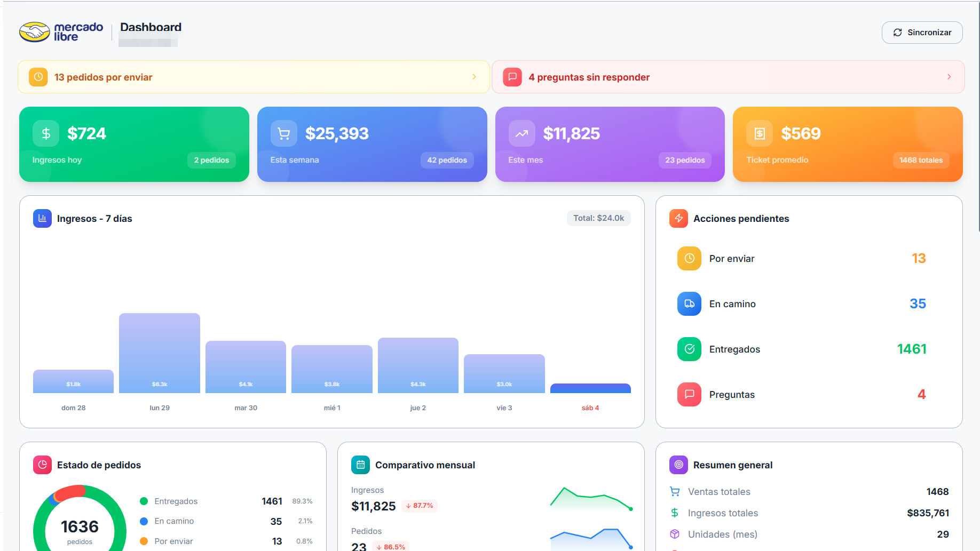Click the Por enviar count 13
This screenshot has width=980, height=551.
point(919,258)
